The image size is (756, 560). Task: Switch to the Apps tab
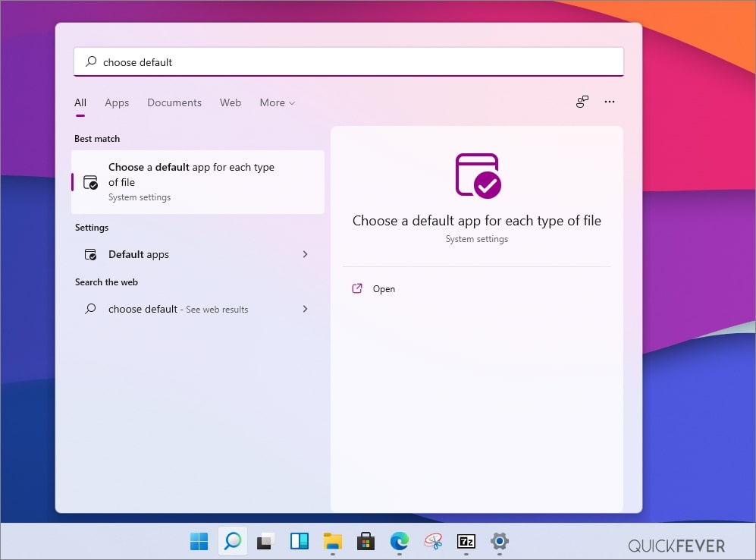point(117,102)
